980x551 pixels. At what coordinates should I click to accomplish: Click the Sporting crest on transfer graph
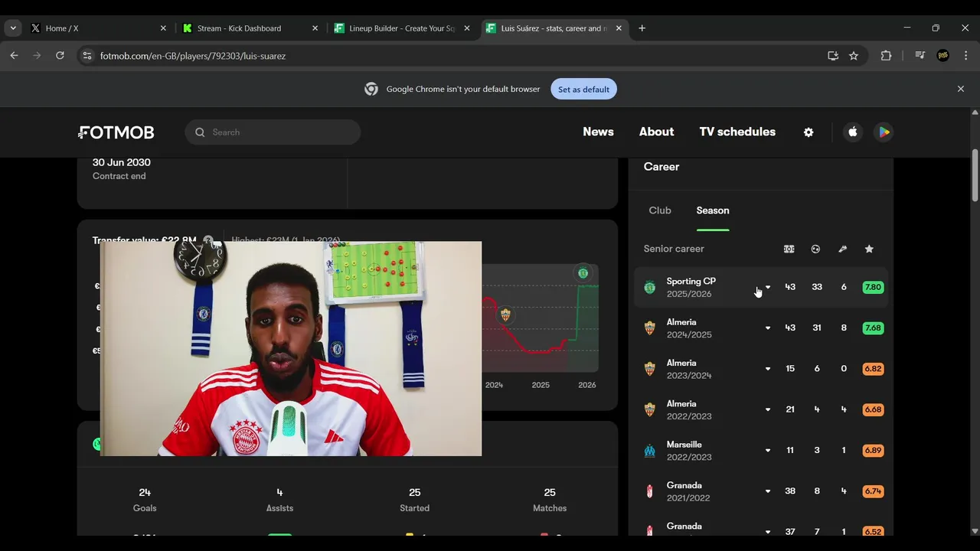click(583, 273)
